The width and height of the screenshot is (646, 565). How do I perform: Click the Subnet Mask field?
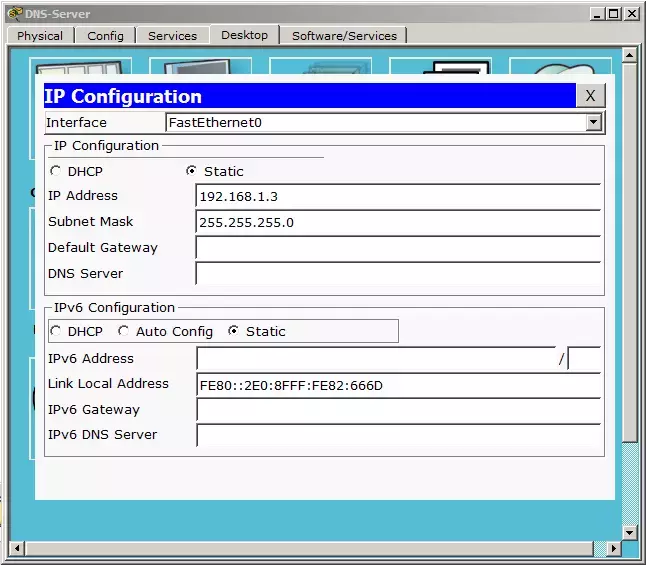pyautogui.click(x=398, y=223)
